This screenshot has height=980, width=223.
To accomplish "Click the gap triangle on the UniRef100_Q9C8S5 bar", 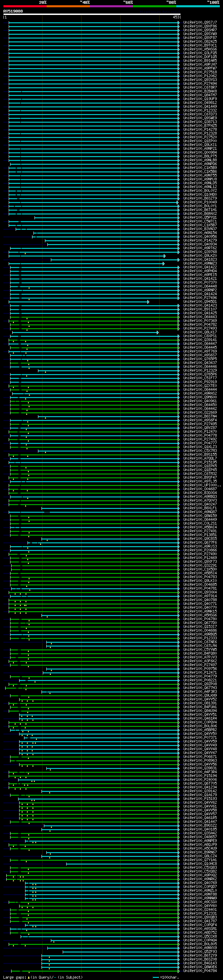I will tap(47, 540).
